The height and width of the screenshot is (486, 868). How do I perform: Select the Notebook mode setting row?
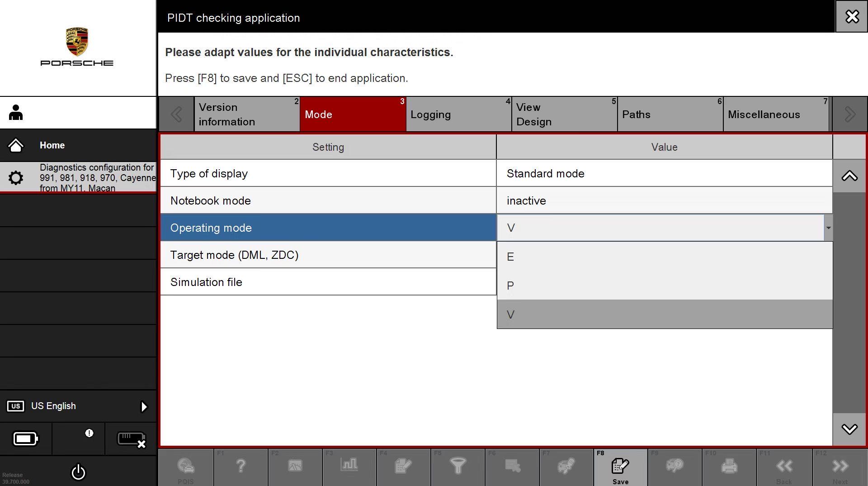click(x=328, y=200)
